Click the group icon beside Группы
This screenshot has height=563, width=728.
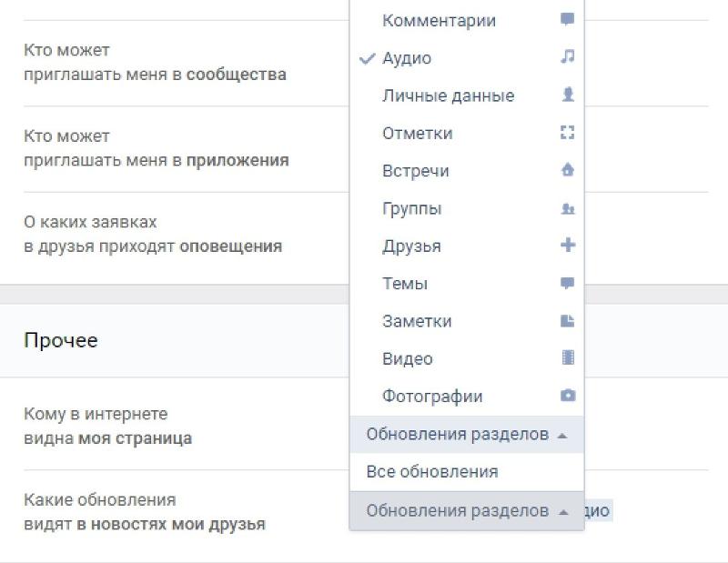click(x=568, y=208)
